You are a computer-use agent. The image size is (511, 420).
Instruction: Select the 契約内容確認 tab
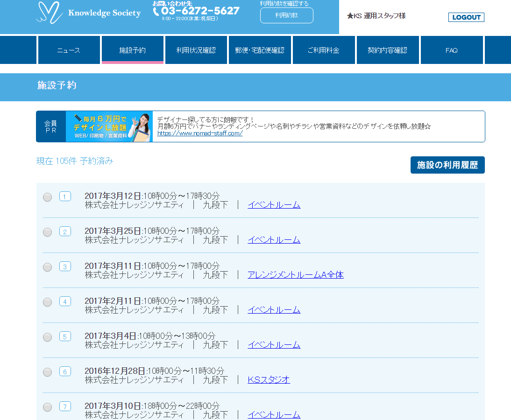388,50
